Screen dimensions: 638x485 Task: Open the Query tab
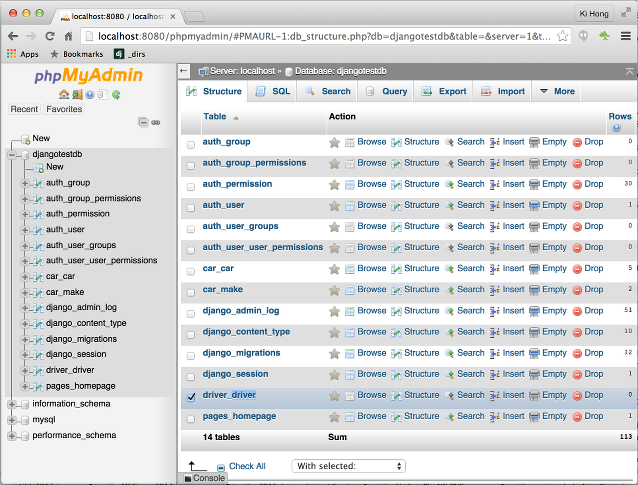click(x=386, y=92)
